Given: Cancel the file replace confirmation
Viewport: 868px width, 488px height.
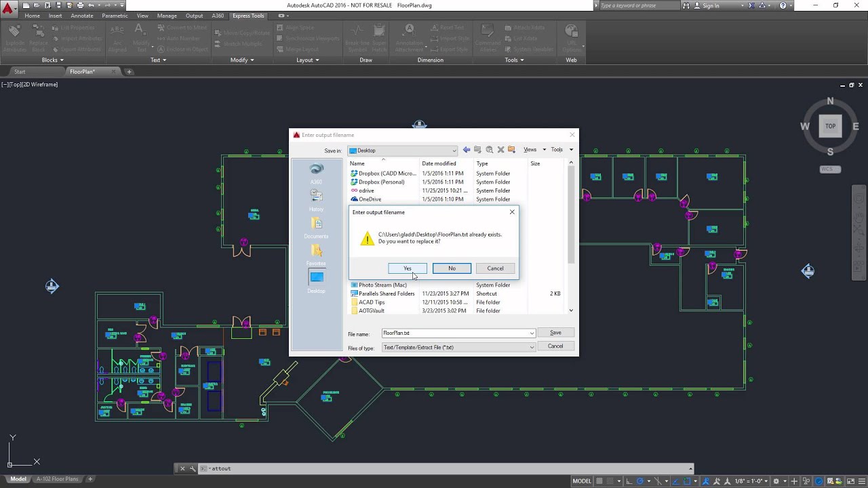Looking at the screenshot, I should pos(495,268).
